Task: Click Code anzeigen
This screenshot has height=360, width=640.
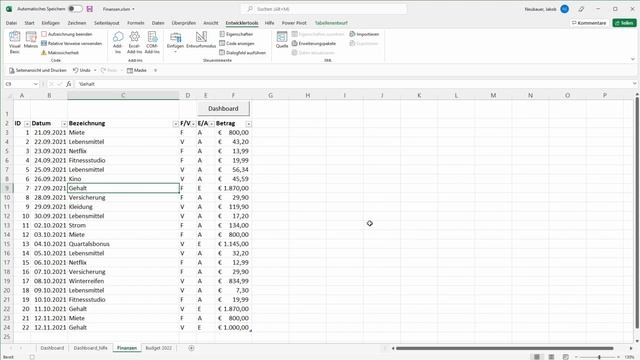Action: tap(237, 43)
